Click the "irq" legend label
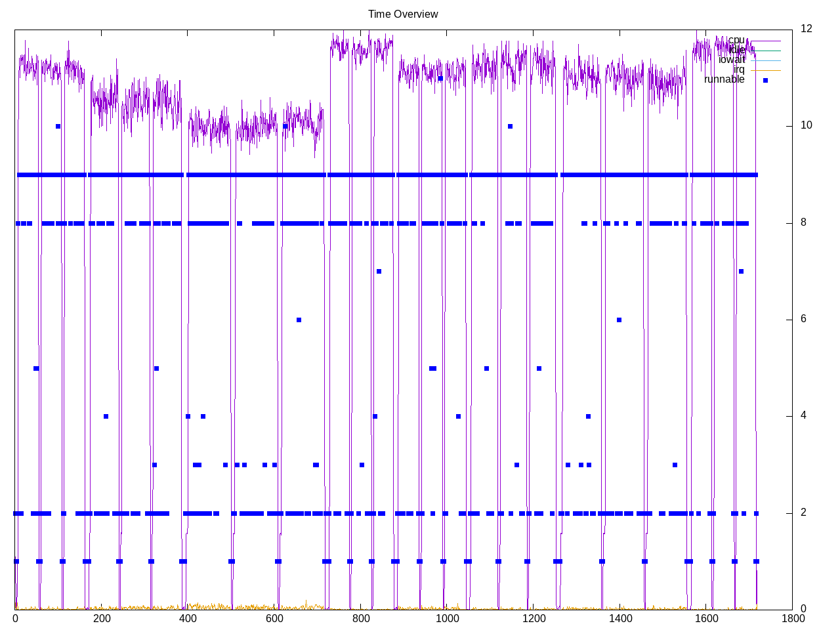 tap(739, 70)
